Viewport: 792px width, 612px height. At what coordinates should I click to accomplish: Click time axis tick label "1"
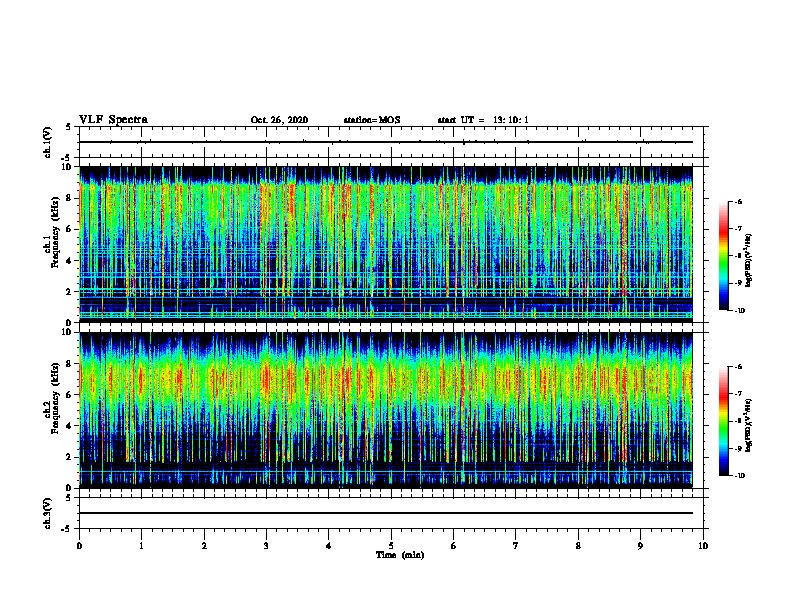(142, 546)
